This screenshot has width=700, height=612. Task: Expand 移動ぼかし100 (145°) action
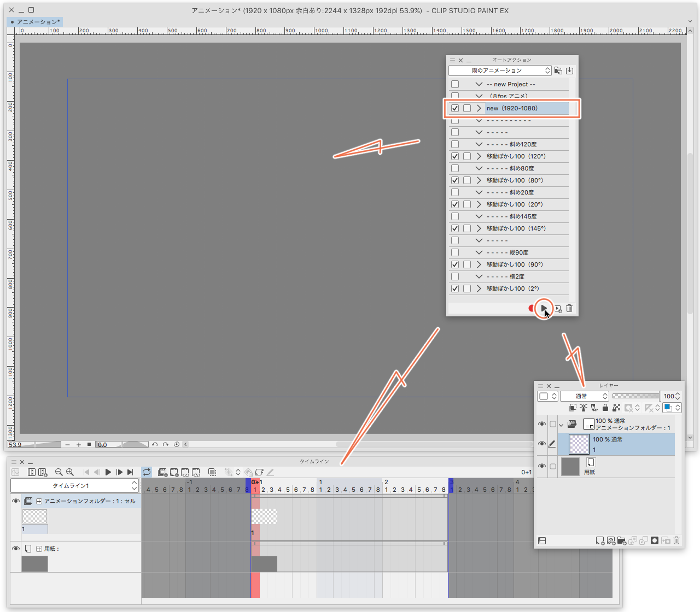click(x=479, y=228)
